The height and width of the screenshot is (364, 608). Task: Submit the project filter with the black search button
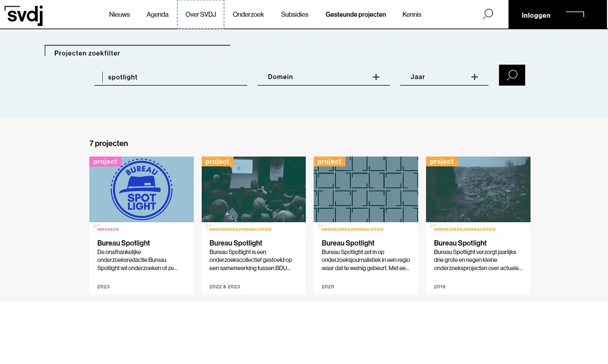point(512,75)
